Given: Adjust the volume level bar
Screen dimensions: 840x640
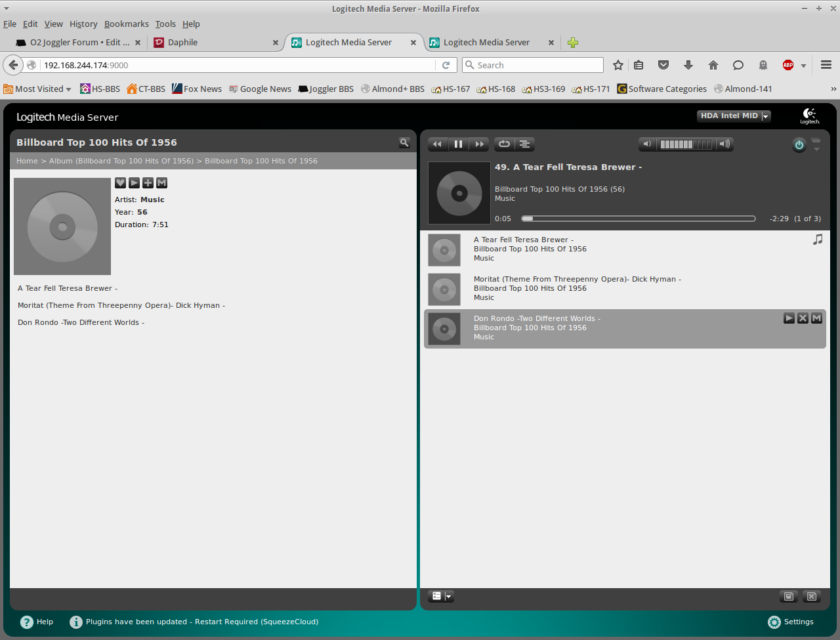Looking at the screenshot, I should [x=686, y=144].
